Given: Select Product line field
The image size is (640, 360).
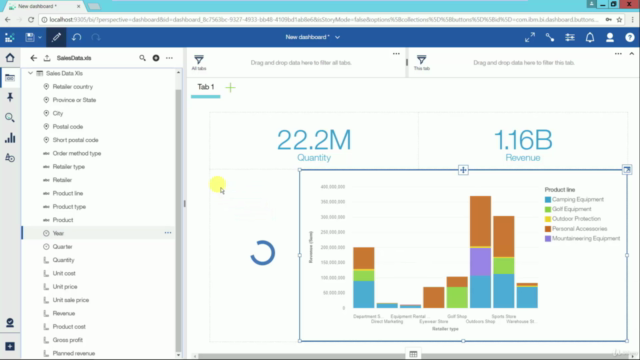Looking at the screenshot, I should tap(68, 193).
